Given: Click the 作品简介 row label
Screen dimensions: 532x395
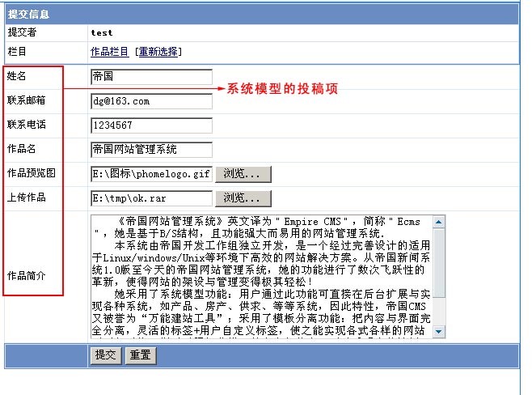Looking at the screenshot, I should pos(26,275).
